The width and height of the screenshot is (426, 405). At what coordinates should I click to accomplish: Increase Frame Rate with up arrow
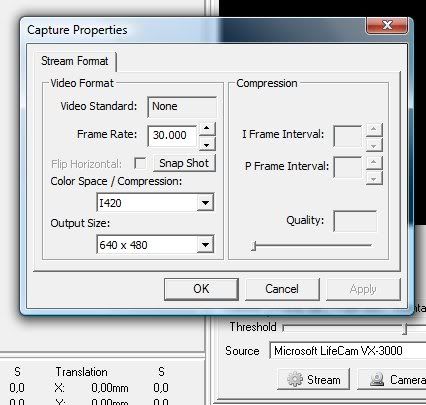pyautogui.click(x=207, y=128)
